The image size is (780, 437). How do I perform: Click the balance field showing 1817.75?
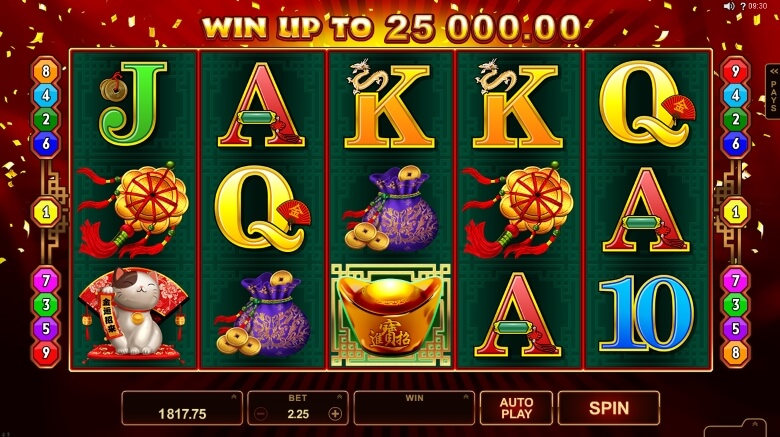(x=182, y=408)
